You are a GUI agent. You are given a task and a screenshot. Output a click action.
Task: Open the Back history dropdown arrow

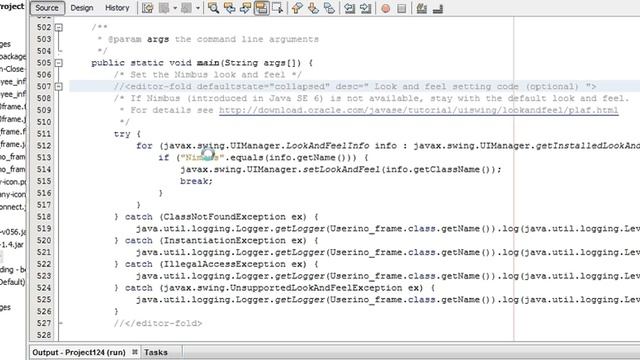click(175, 8)
